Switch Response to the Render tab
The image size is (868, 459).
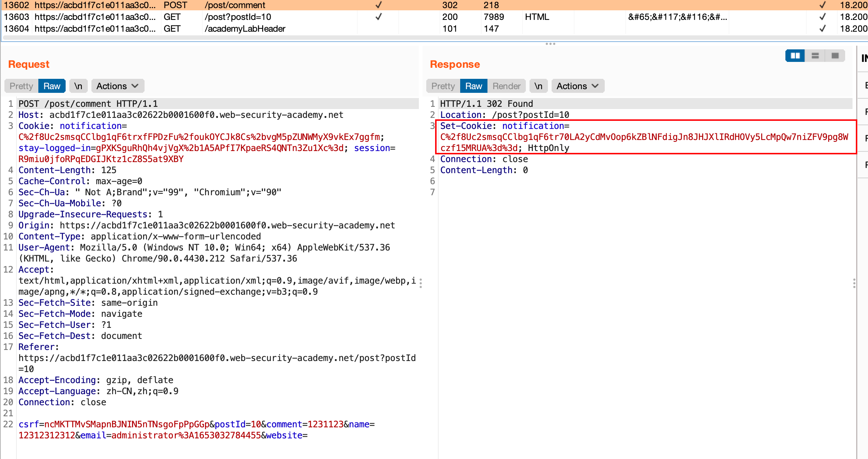506,86
